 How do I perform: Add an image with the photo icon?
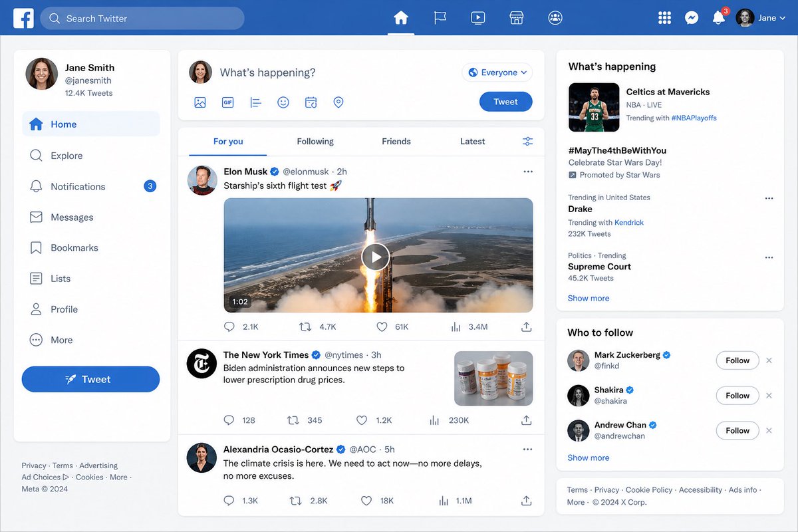(200, 102)
